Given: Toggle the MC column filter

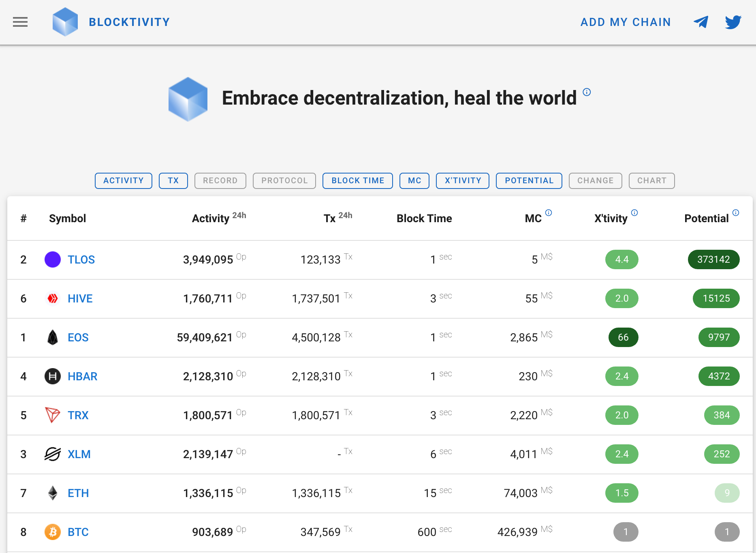Looking at the screenshot, I should [414, 181].
